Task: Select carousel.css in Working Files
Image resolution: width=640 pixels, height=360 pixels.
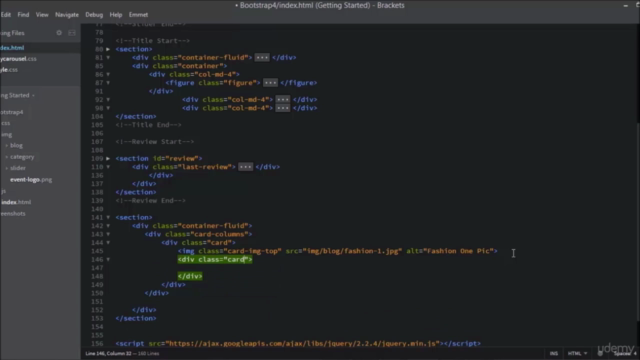Action: (18, 59)
